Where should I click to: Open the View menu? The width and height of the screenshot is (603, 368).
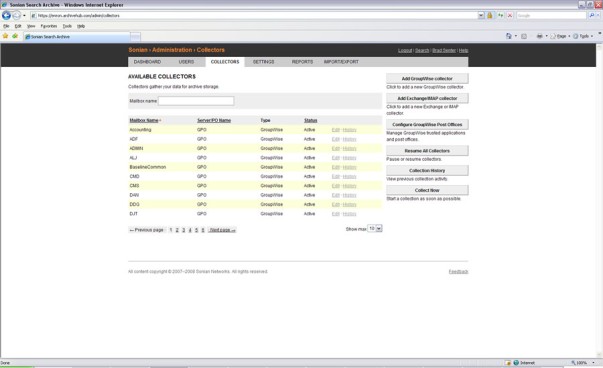pos(31,26)
